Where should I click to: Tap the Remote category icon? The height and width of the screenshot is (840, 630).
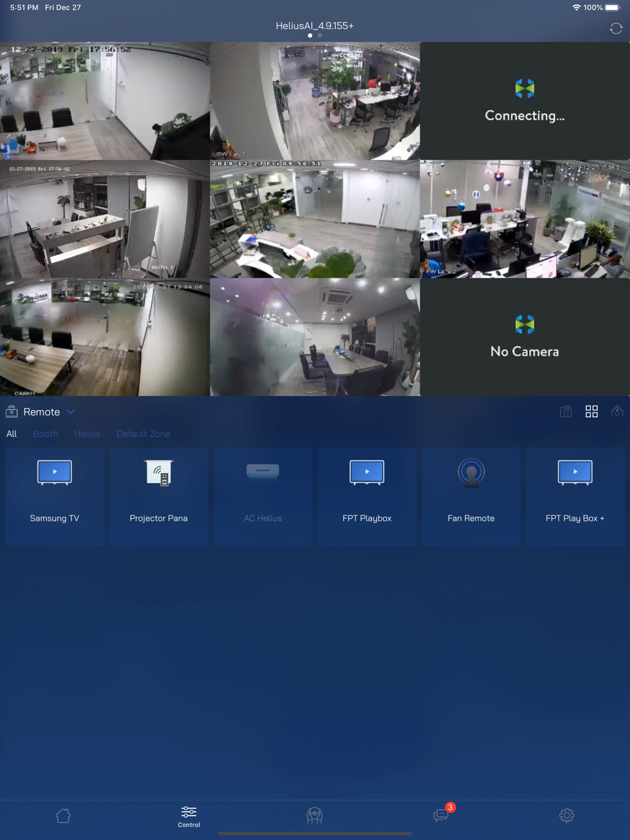[11, 412]
